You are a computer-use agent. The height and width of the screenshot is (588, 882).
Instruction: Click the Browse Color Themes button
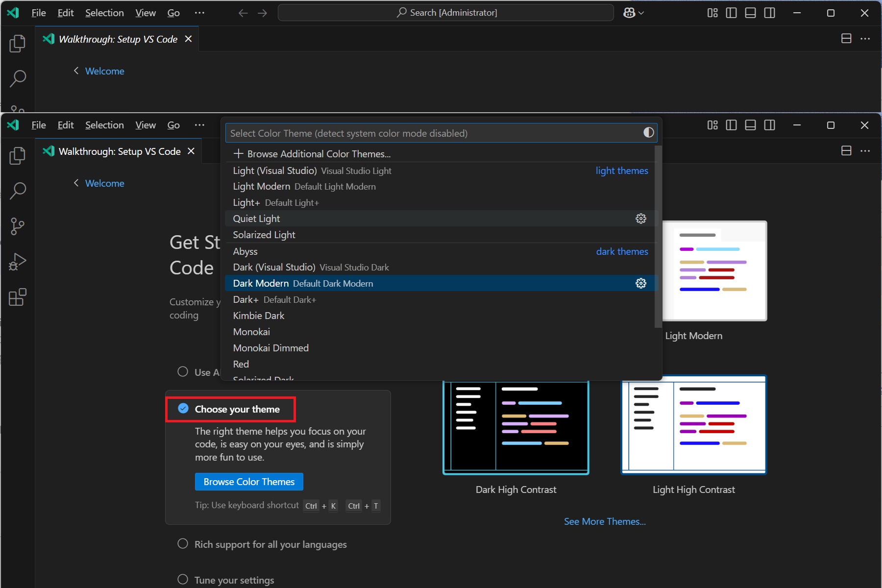tap(249, 482)
